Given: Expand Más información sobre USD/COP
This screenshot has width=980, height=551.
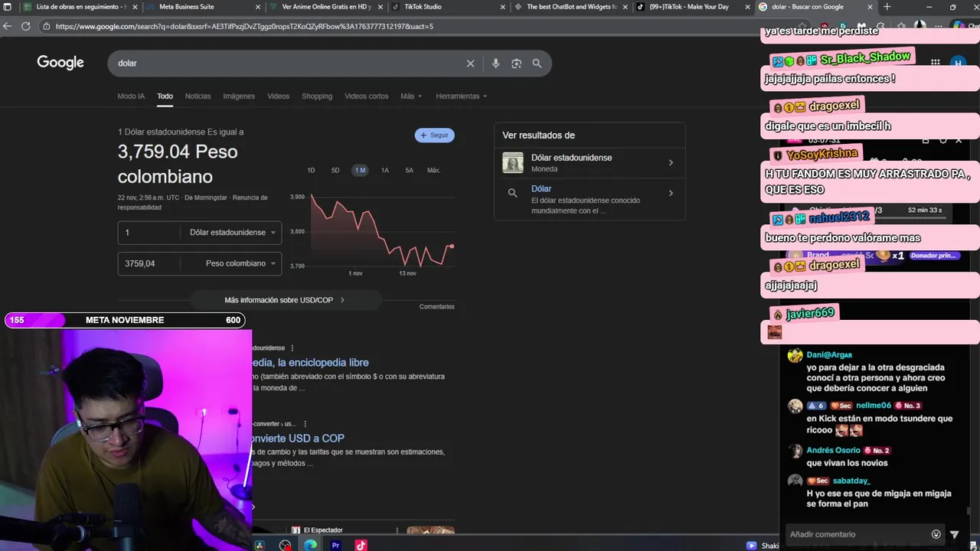Looking at the screenshot, I should (285, 300).
